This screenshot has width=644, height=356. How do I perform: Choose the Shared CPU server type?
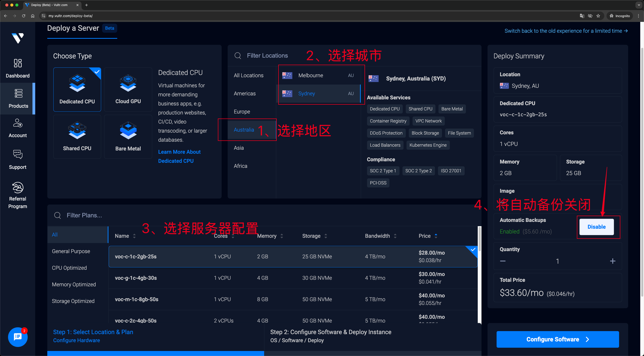pos(77,137)
